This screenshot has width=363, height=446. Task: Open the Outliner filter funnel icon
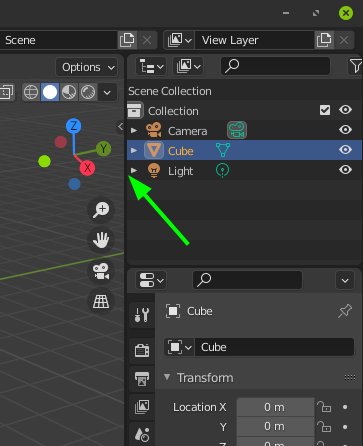point(355,66)
